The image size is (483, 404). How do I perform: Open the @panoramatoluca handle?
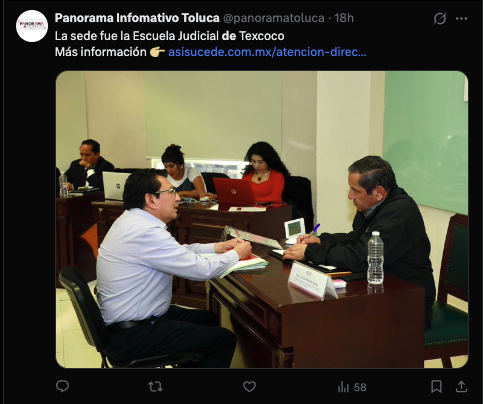tap(273, 18)
